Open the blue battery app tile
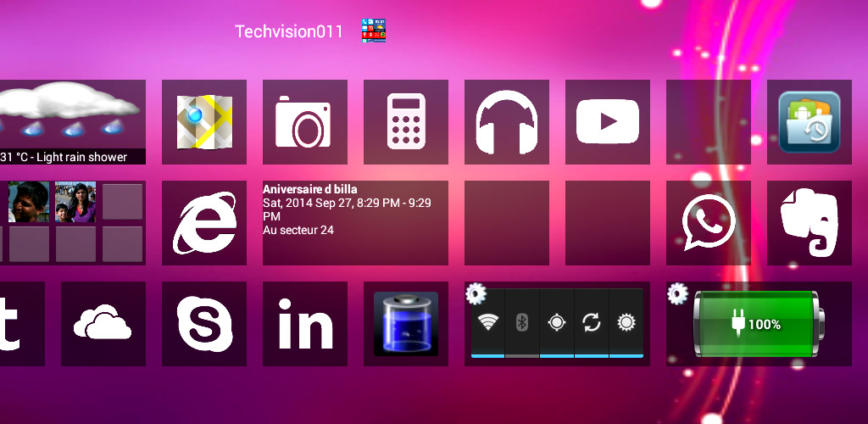Image resolution: width=868 pixels, height=424 pixels. (406, 324)
